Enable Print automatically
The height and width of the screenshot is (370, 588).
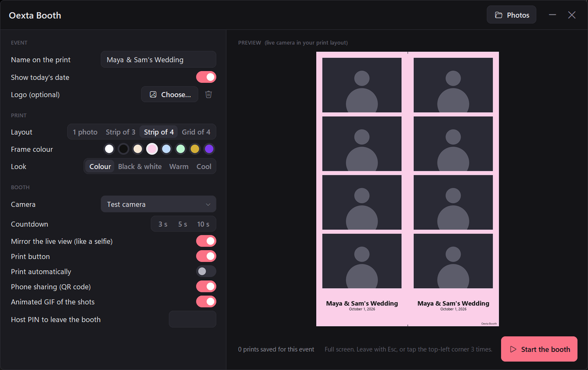pos(206,271)
